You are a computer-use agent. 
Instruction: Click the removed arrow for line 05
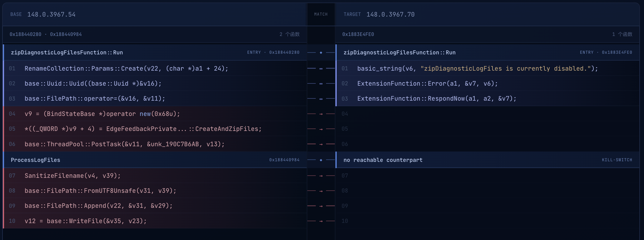321,129
